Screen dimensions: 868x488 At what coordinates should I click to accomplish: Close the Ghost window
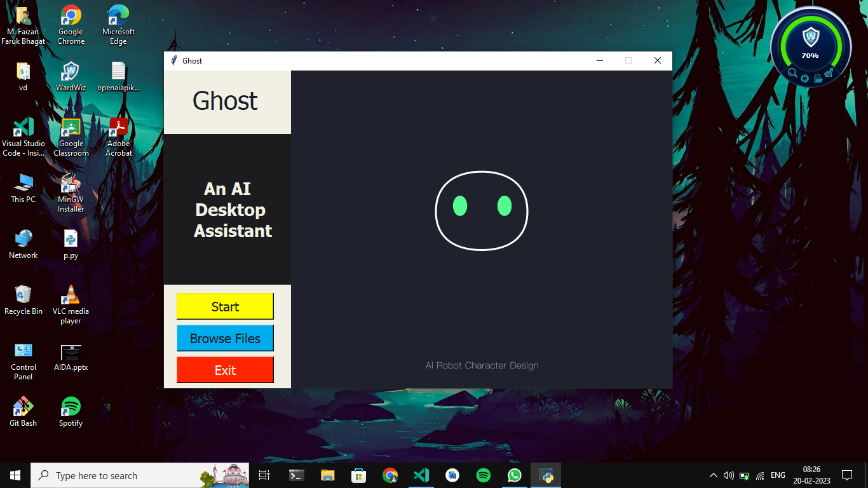click(658, 60)
